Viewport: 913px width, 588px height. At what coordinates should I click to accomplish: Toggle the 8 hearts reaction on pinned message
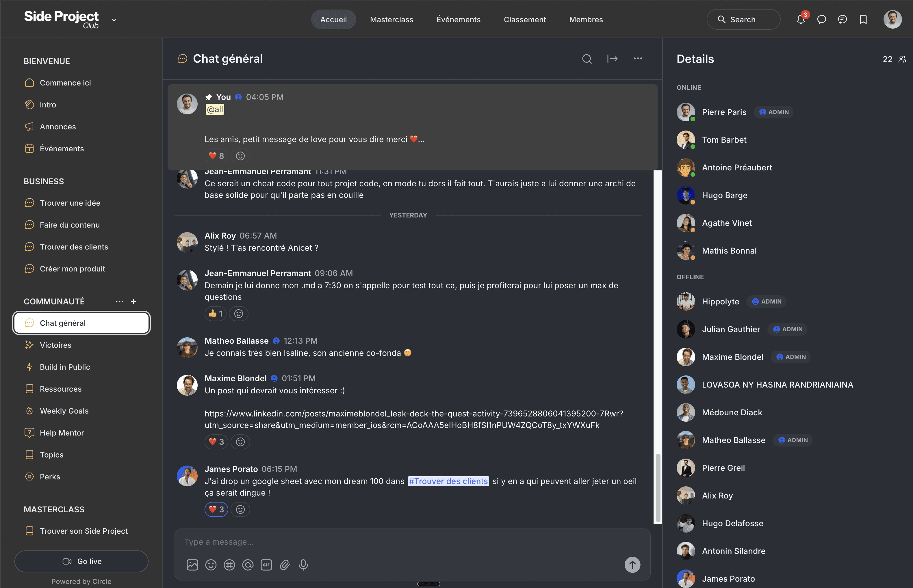(216, 156)
